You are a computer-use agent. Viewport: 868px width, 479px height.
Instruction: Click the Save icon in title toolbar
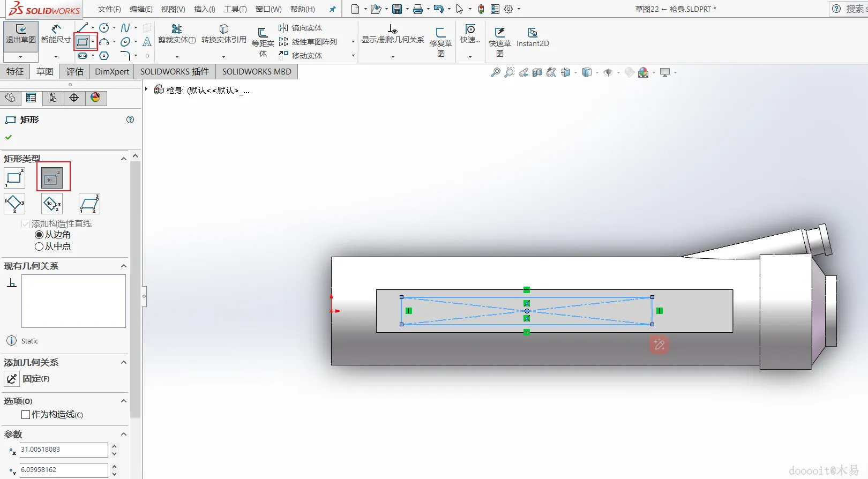coord(397,9)
